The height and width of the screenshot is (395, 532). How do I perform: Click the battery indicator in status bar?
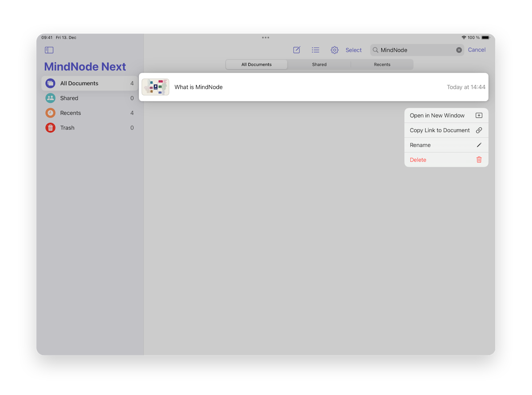click(x=485, y=38)
